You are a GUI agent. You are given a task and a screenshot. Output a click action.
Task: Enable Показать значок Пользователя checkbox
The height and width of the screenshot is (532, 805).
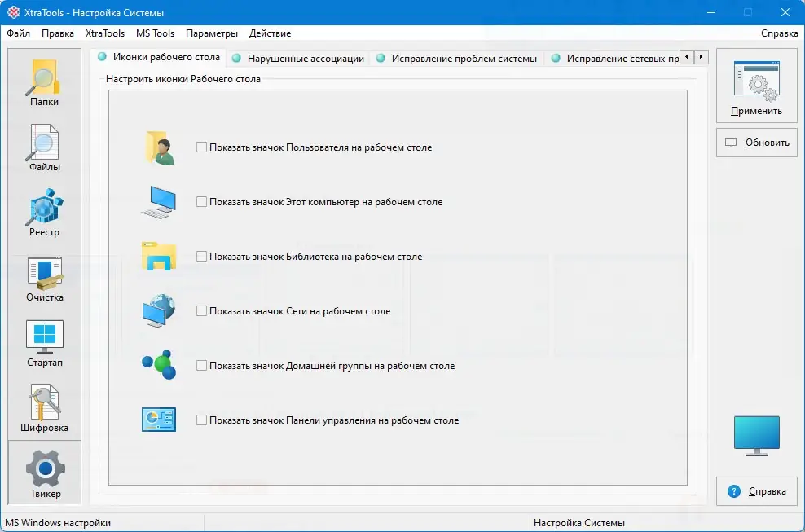[201, 147]
